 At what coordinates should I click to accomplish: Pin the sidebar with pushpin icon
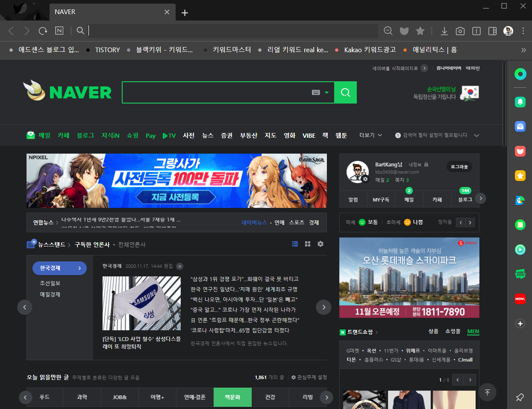520,397
